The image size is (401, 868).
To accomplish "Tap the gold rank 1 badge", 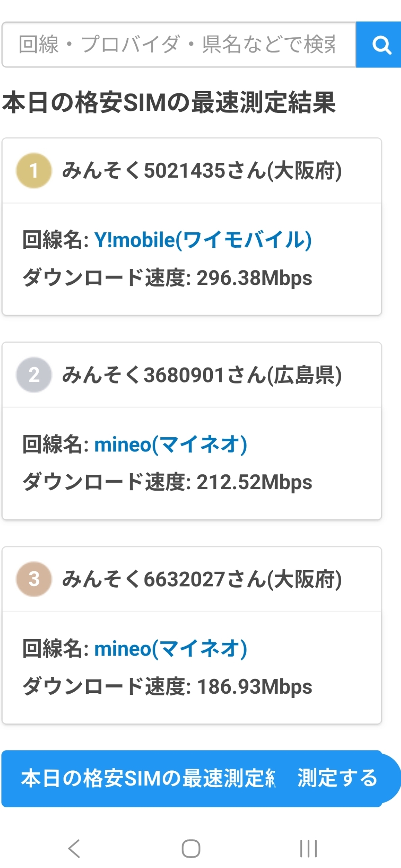I will pos(34,171).
